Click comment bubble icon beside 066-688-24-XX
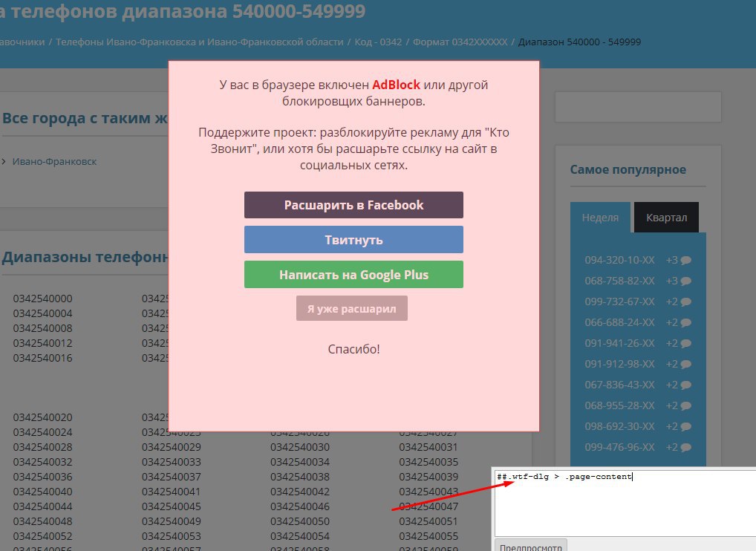The width and height of the screenshot is (756, 551). click(x=685, y=322)
